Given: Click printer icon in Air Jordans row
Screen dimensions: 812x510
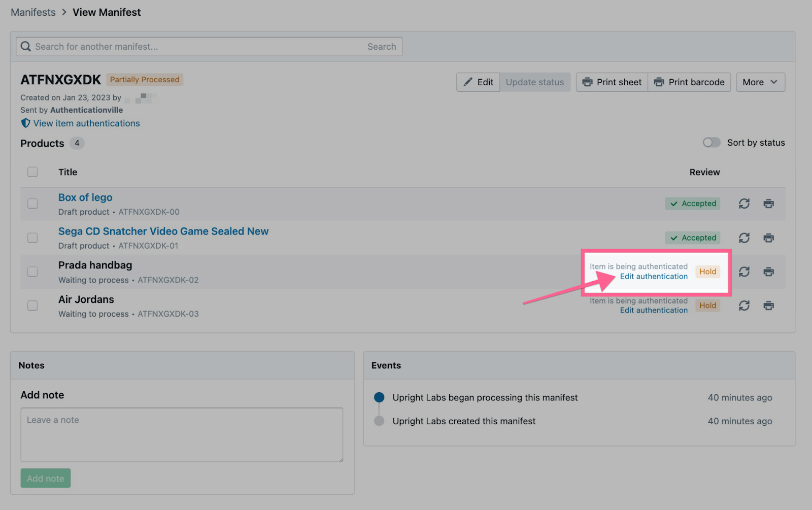Looking at the screenshot, I should click(768, 305).
